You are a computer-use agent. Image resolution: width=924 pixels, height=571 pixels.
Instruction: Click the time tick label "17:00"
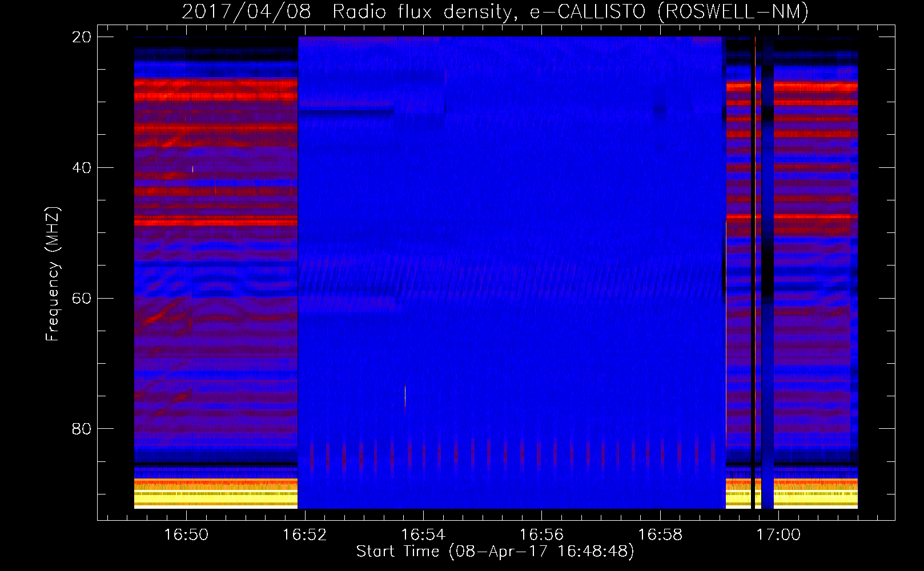click(778, 535)
